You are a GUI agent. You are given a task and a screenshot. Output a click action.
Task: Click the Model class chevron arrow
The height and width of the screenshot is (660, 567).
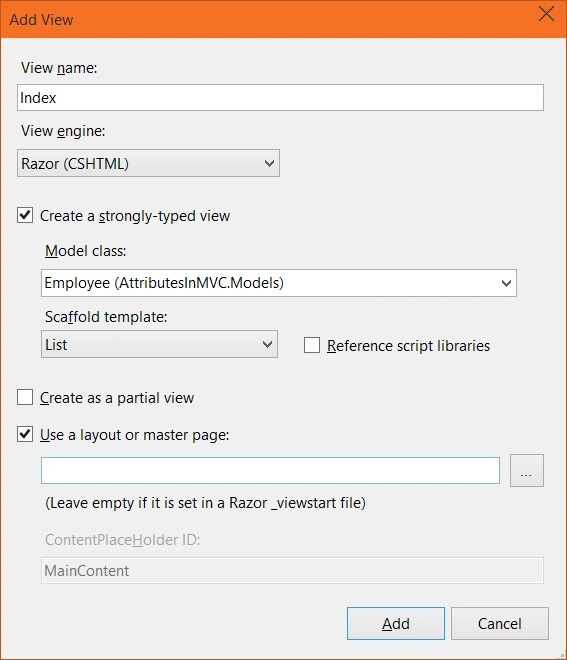(x=506, y=283)
